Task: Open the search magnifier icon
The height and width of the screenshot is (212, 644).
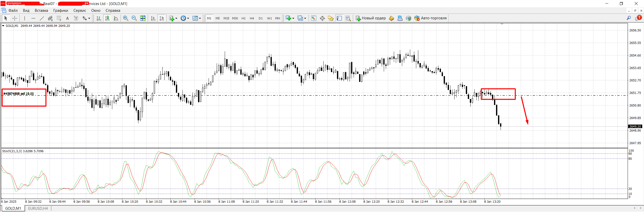Action: coord(629,18)
